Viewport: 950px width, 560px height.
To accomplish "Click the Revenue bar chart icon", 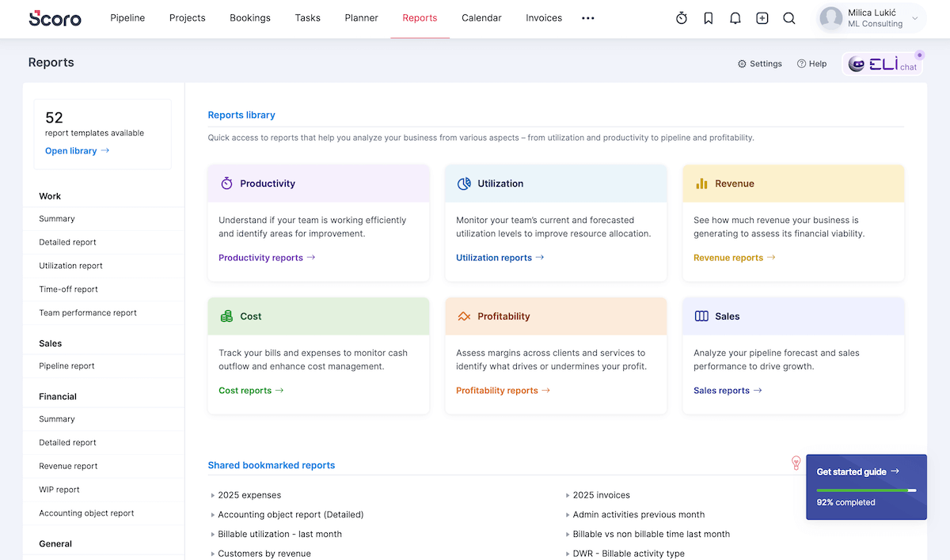I will (701, 183).
